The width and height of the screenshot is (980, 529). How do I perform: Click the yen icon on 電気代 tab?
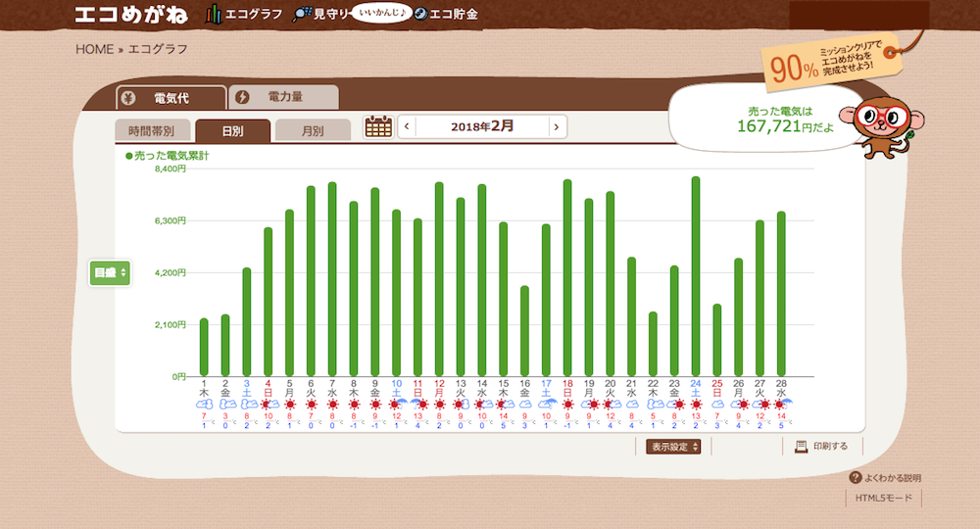128,98
